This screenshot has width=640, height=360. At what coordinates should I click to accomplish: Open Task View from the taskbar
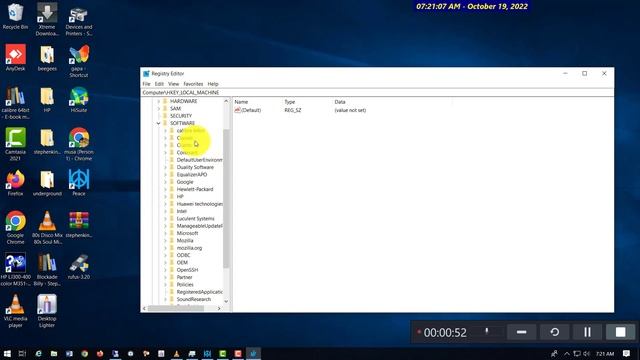point(22,353)
